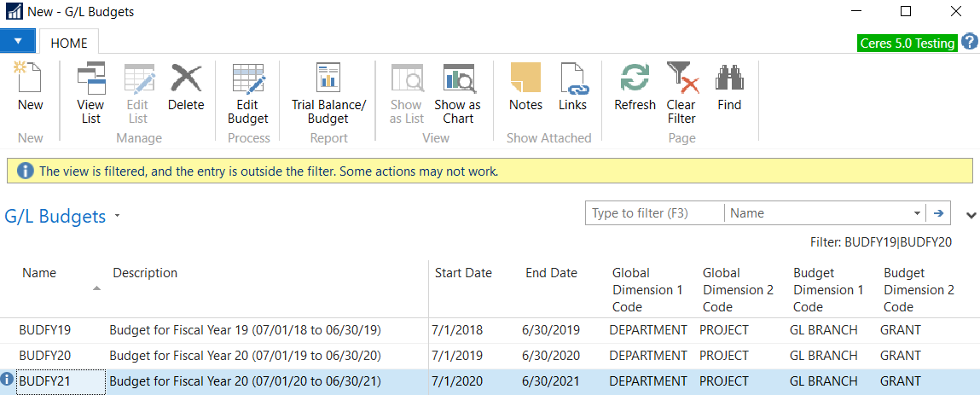Screen dimensions: 980x395
Task: Expand the filter pane chevron
Action: click(x=971, y=215)
